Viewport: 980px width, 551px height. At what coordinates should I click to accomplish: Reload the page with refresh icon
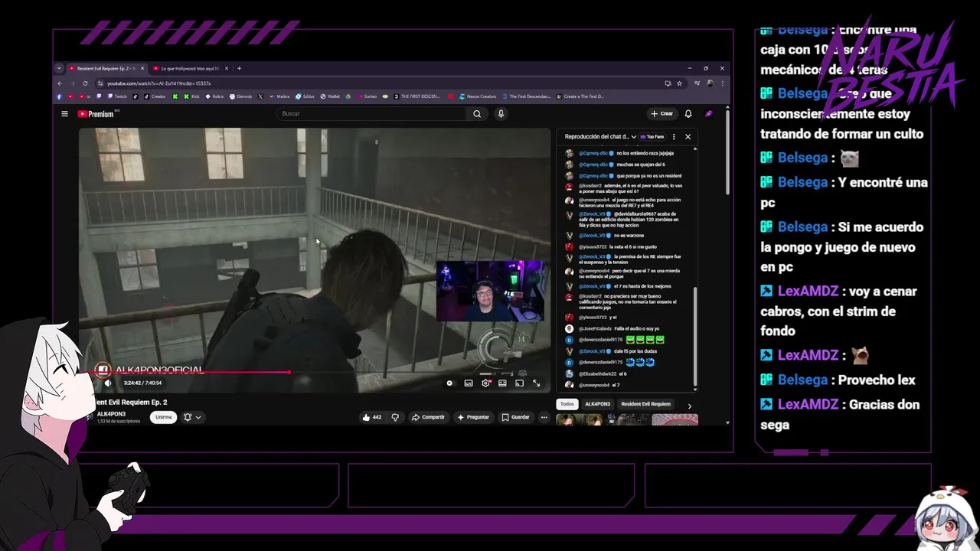[x=85, y=83]
